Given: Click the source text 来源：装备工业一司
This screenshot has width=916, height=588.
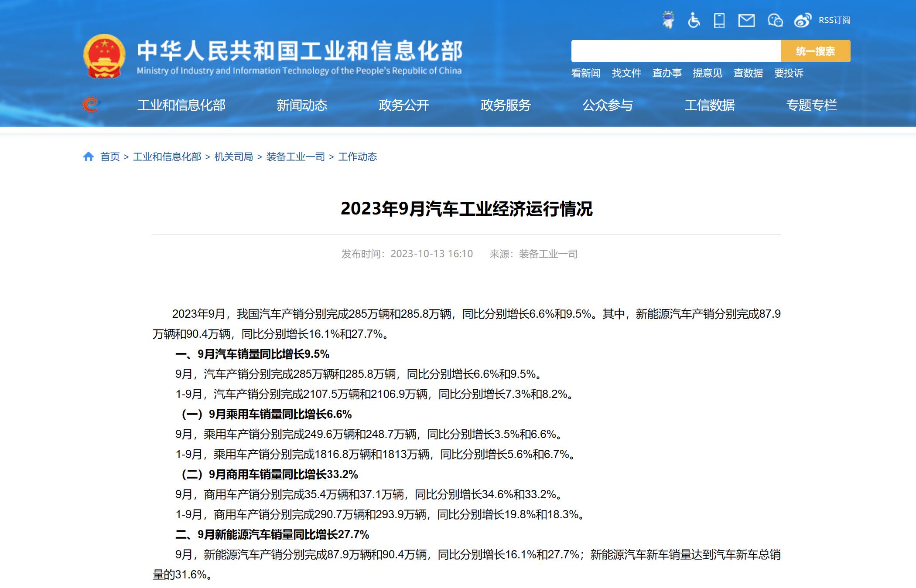Looking at the screenshot, I should point(533,254).
